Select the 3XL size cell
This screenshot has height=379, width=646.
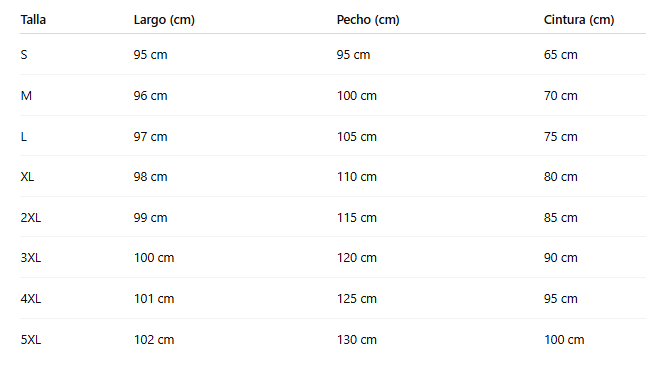pyautogui.click(x=31, y=258)
